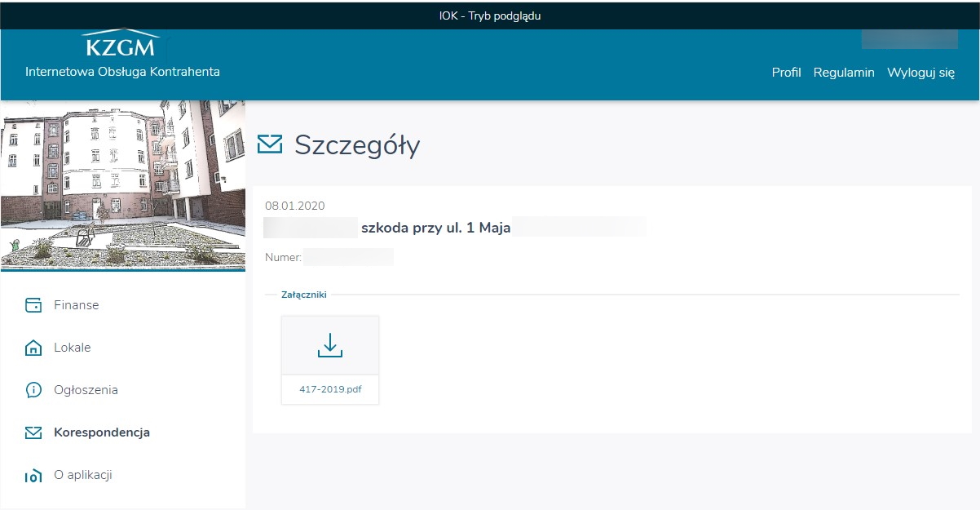Download the 417-2019.pdf file
The width and height of the screenshot is (980, 510).
tap(330, 389)
